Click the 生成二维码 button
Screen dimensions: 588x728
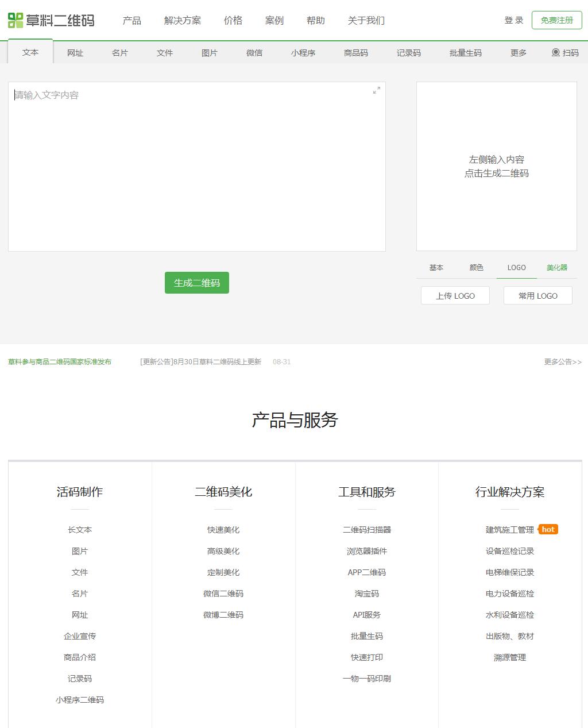coord(196,283)
